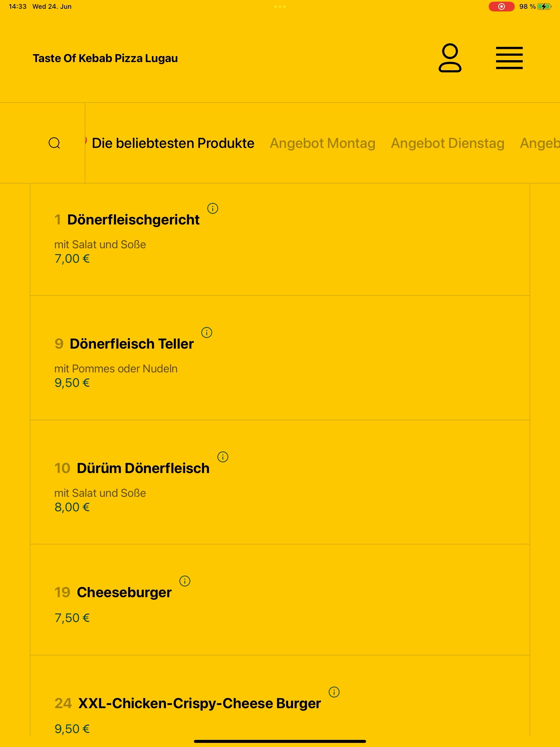This screenshot has height=747, width=560.
Task: Show info for XXL-Chicken-Crispy-Cheese Burger
Action: (334, 692)
